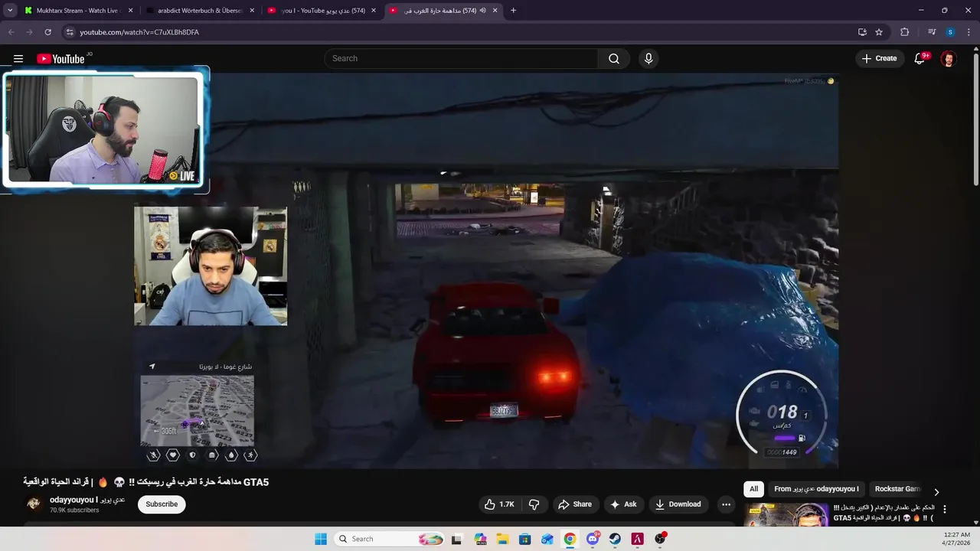Start voice search with microphone icon
The image size is (980, 551).
coord(648,59)
